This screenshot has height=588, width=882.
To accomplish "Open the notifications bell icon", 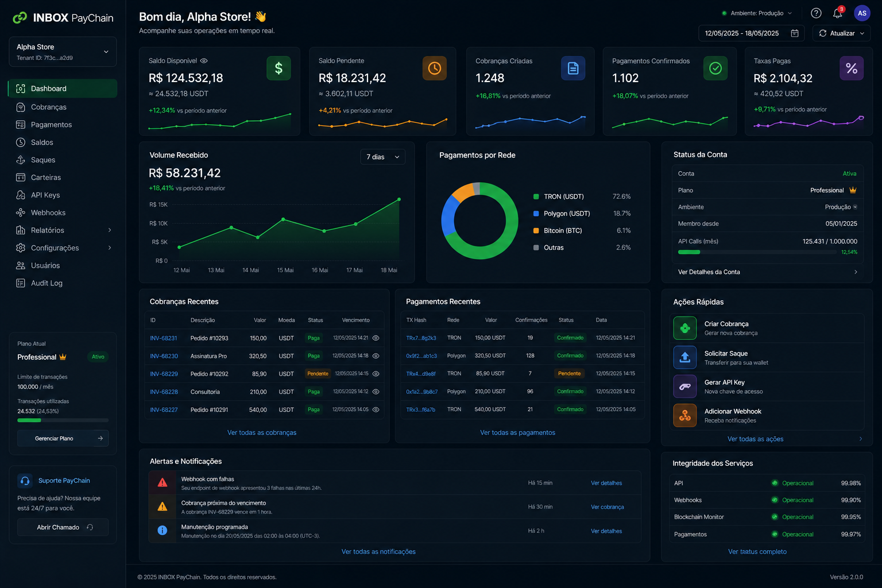I will tap(838, 13).
